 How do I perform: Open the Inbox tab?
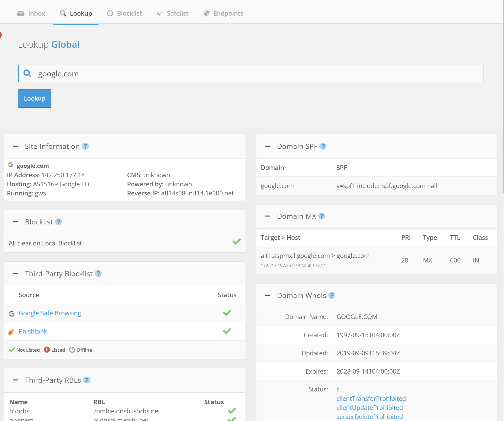click(31, 13)
